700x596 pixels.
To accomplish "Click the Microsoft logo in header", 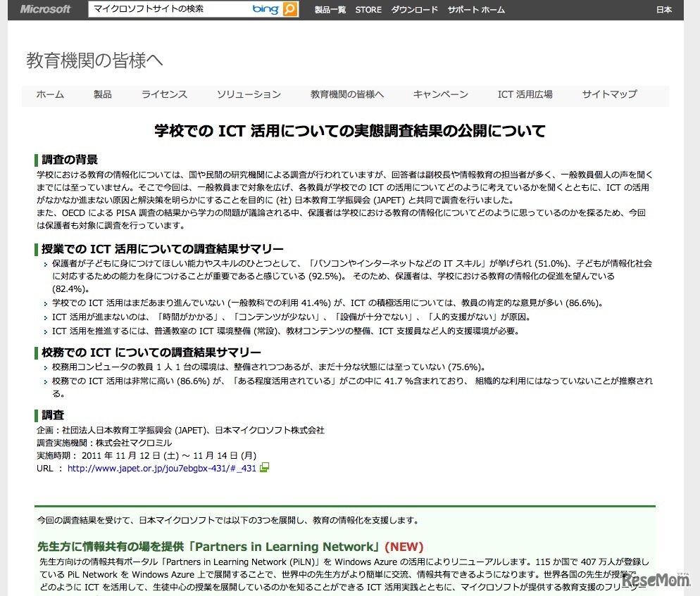I will pyautogui.click(x=45, y=10).
